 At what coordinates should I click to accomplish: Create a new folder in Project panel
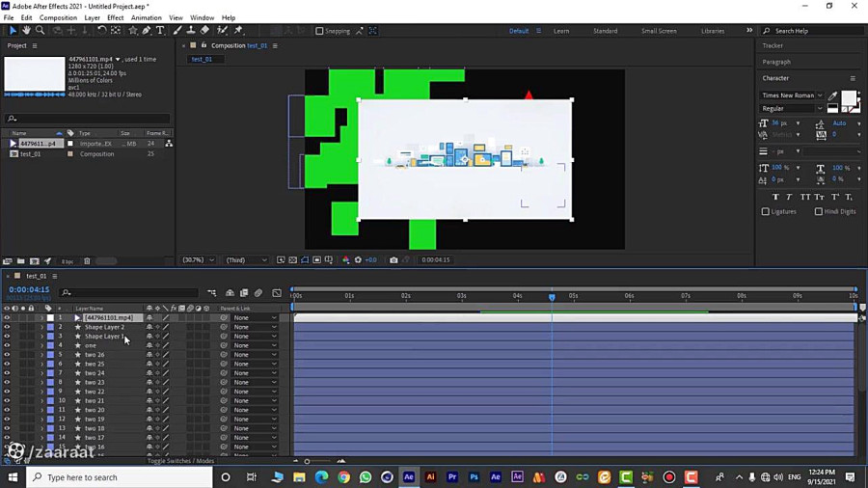point(20,261)
